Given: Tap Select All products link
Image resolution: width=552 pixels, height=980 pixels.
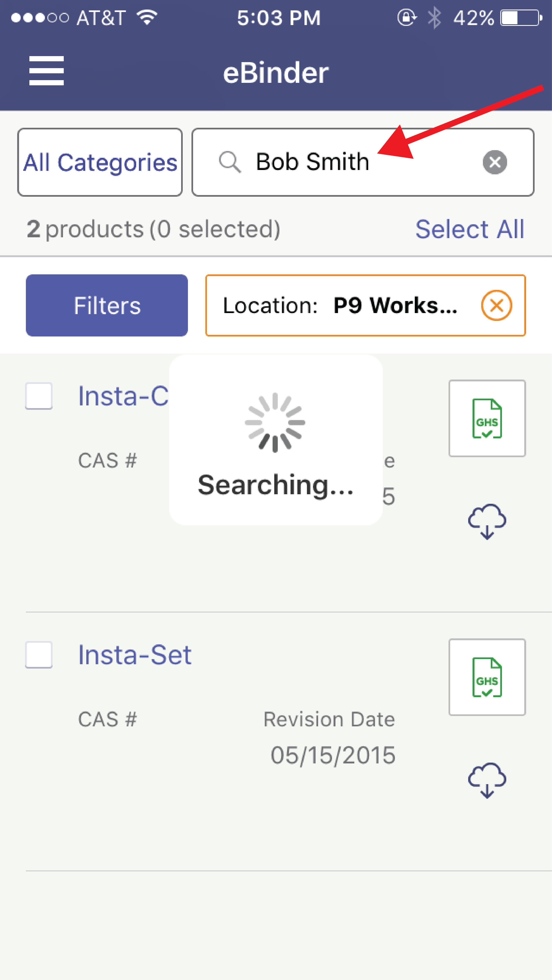Looking at the screenshot, I should (469, 229).
